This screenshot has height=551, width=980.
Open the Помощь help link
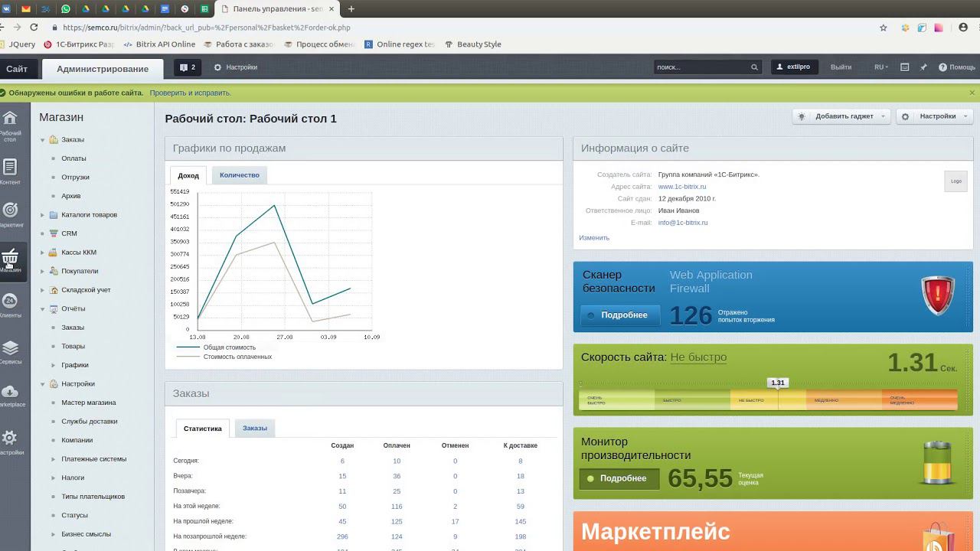957,67
